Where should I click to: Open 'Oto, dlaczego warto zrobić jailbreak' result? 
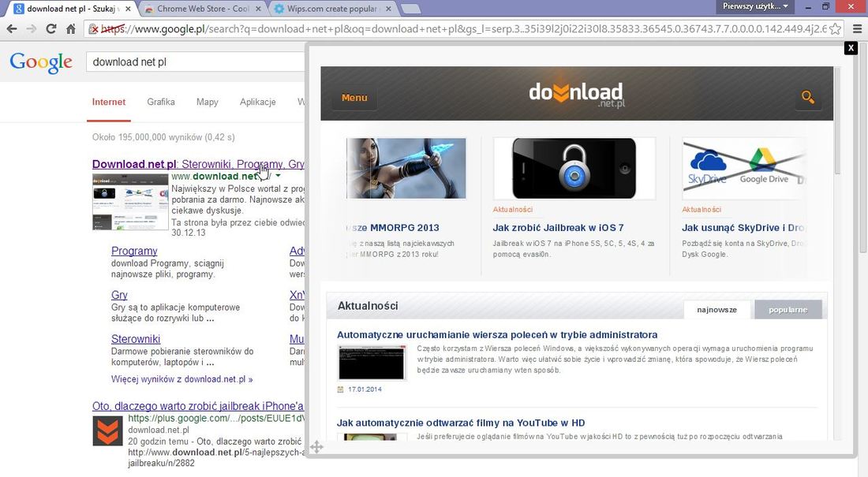tap(198, 406)
